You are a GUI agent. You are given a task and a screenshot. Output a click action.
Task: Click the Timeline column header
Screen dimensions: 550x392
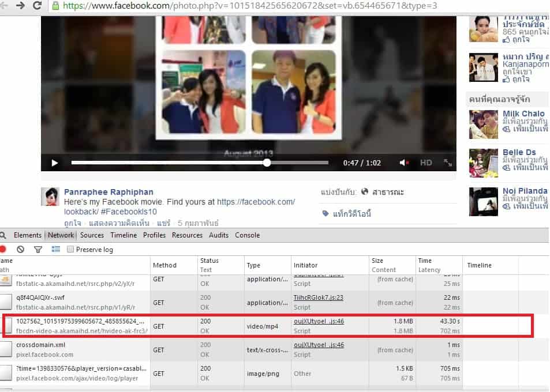(479, 265)
